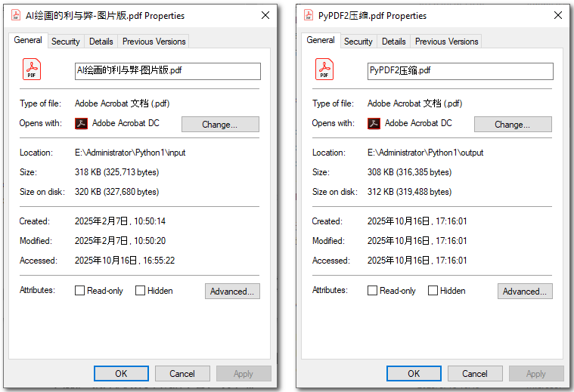
Task: Switch to Details tab in PyPDF2 dialog
Action: (393, 42)
